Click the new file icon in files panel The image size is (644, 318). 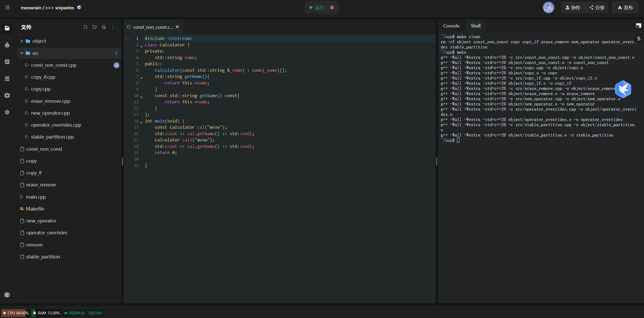click(x=85, y=27)
